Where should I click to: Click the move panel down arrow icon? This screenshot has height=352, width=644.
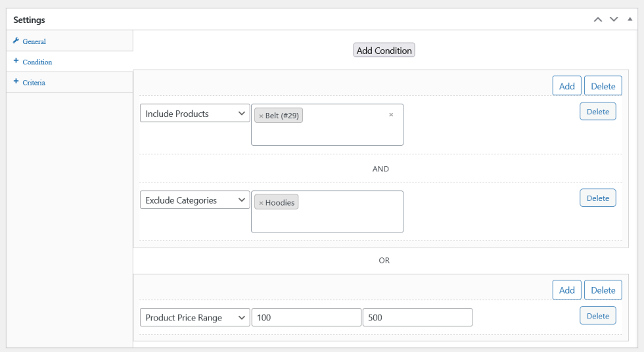coord(614,20)
